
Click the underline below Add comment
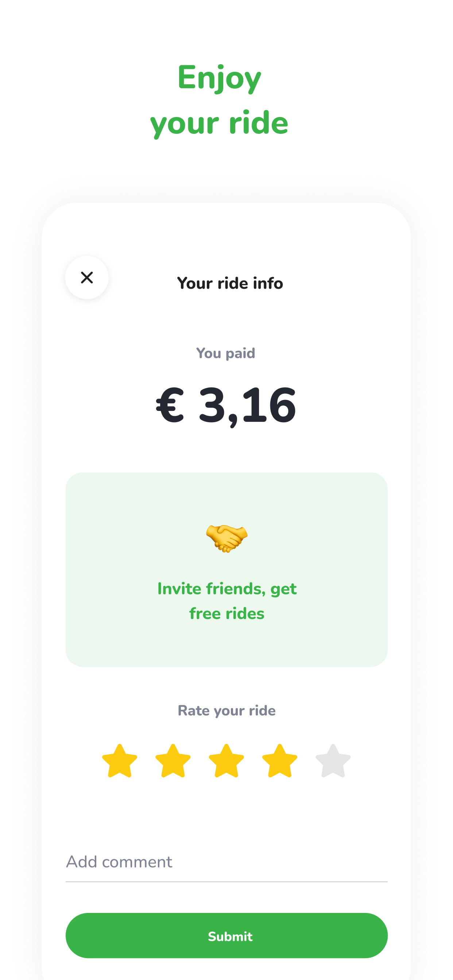click(226, 881)
